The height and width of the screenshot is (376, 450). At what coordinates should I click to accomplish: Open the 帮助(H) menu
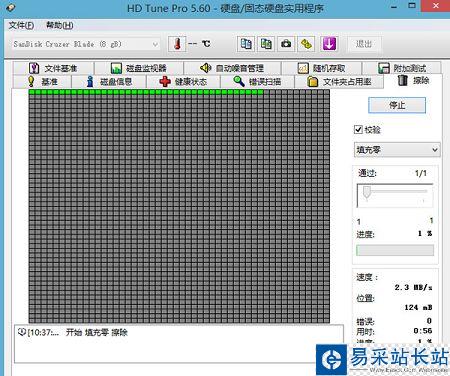(x=60, y=25)
